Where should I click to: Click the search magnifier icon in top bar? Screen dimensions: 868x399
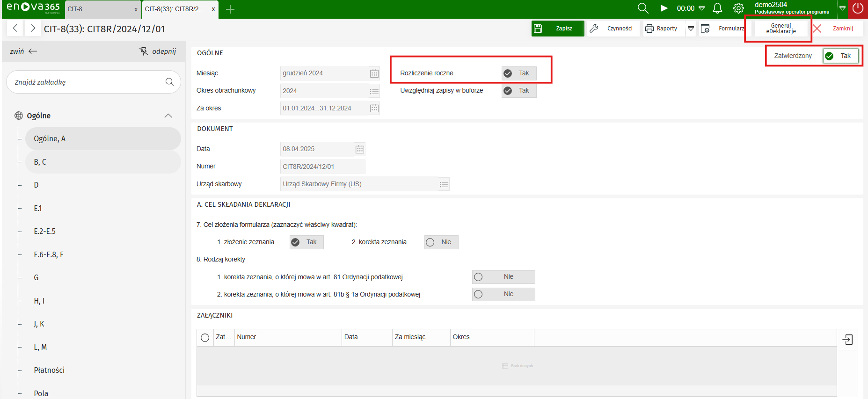pyautogui.click(x=643, y=8)
